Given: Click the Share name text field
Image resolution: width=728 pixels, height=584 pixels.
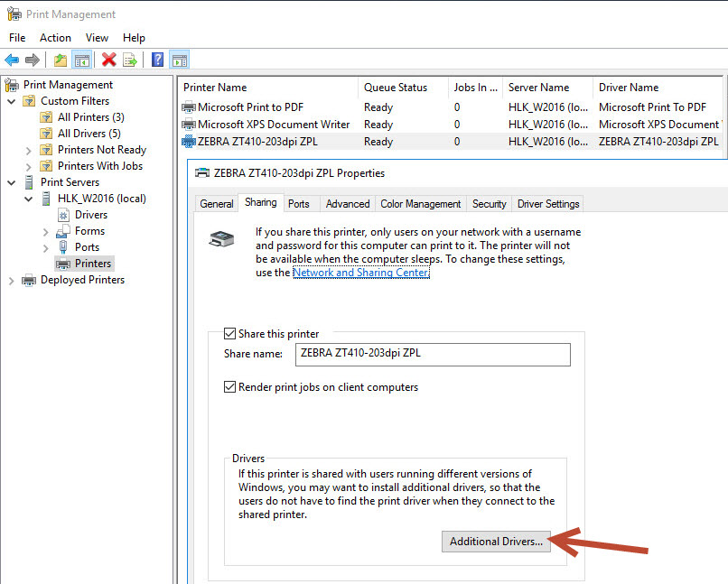Looking at the screenshot, I should coord(433,354).
